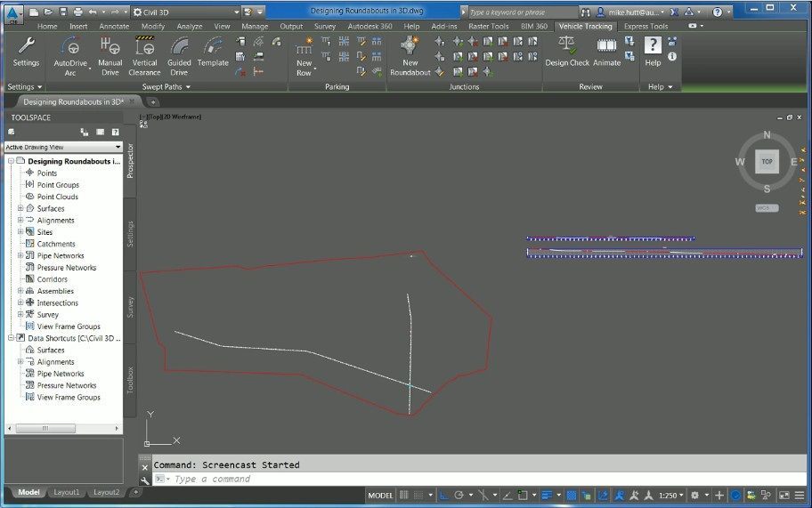Click the keyword search input field
This screenshot has height=508, width=812.
(524, 12)
